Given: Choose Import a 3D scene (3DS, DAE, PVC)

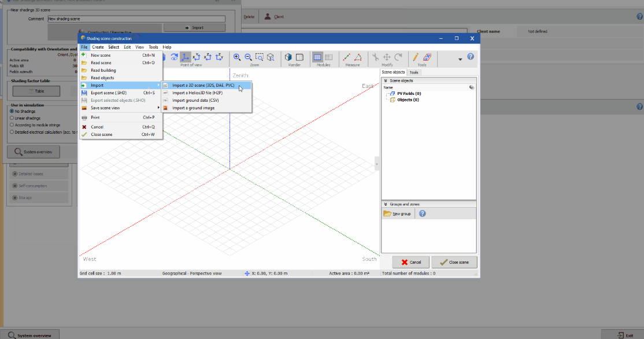Looking at the screenshot, I should [x=206, y=85].
